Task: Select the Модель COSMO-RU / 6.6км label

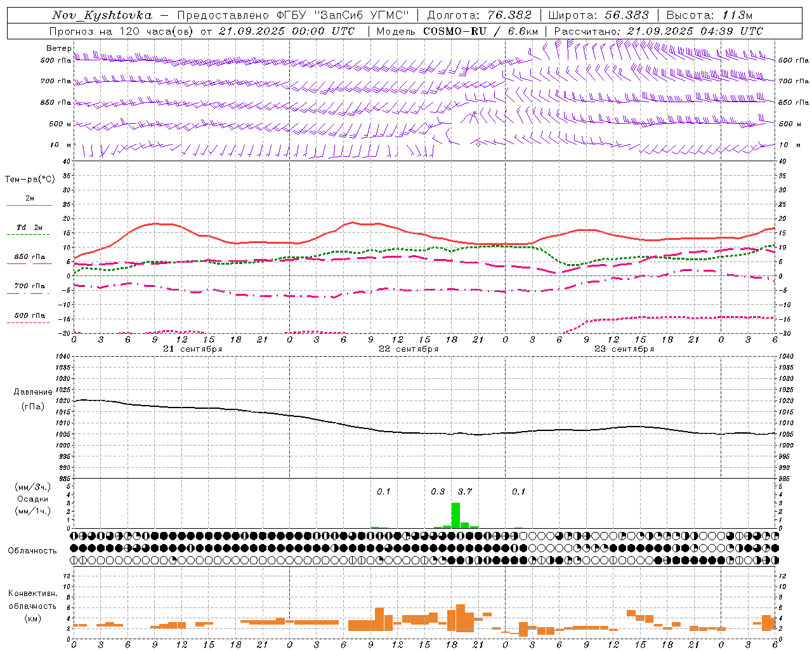Action: [457, 31]
